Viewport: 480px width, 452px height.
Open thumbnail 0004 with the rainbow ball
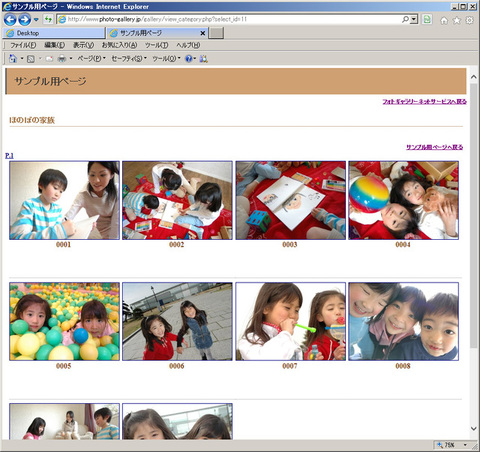403,200
